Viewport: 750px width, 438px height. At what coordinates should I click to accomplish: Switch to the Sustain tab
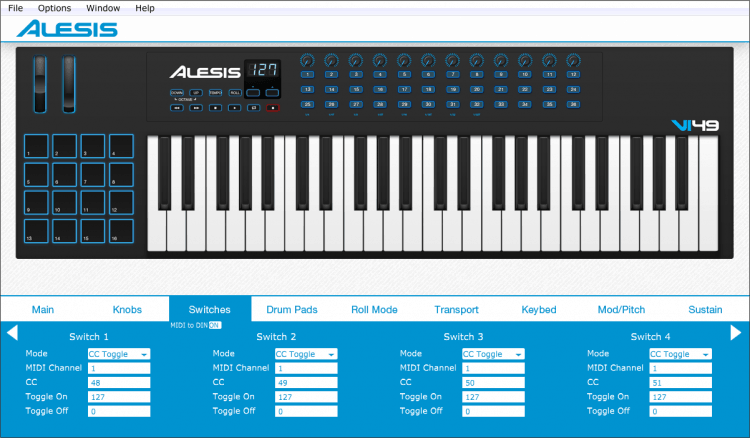(705, 309)
